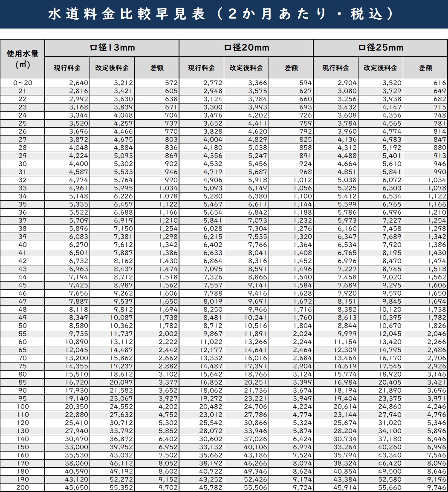Image resolution: width=448 pixels, height=492 pixels.
Task: Select 4,246 difference in usage row 100
Action: tap(437, 407)
